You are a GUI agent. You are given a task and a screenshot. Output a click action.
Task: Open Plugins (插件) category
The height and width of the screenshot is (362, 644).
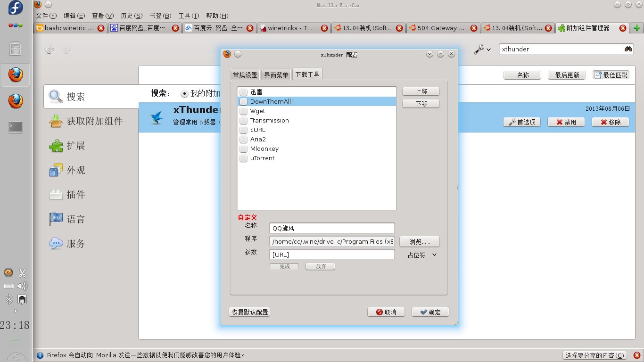(x=91, y=195)
